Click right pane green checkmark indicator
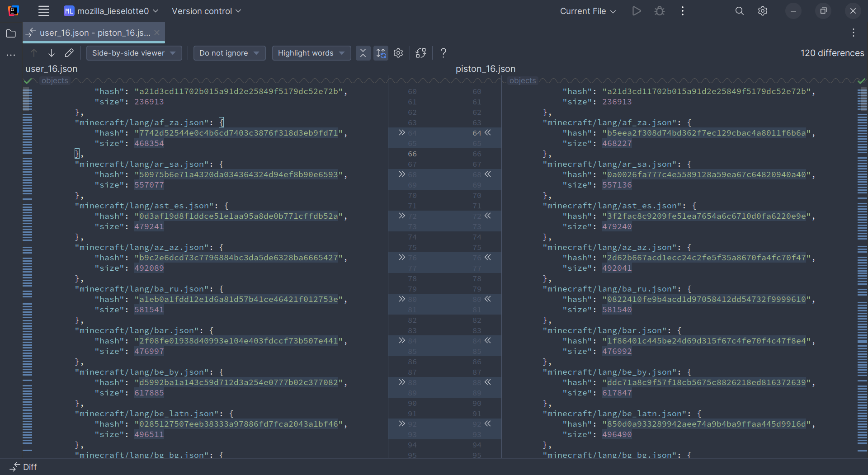Image resolution: width=868 pixels, height=475 pixels. 862,80
